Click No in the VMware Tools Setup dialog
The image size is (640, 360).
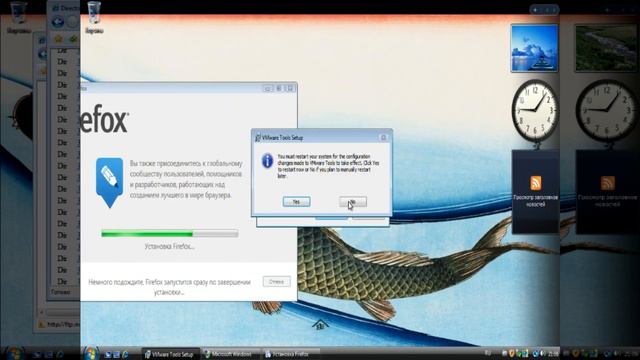(353, 202)
